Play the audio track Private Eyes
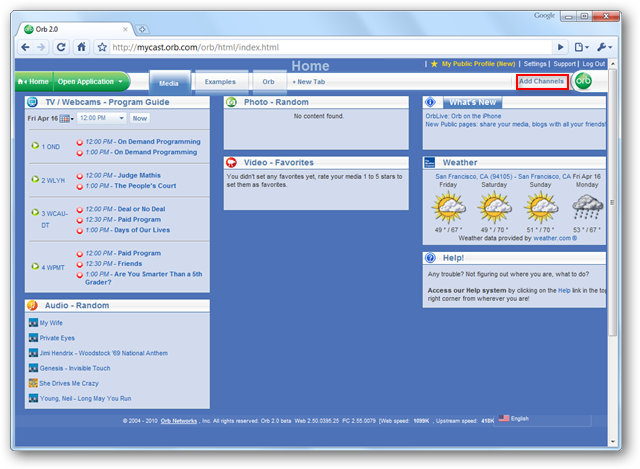 tap(57, 338)
